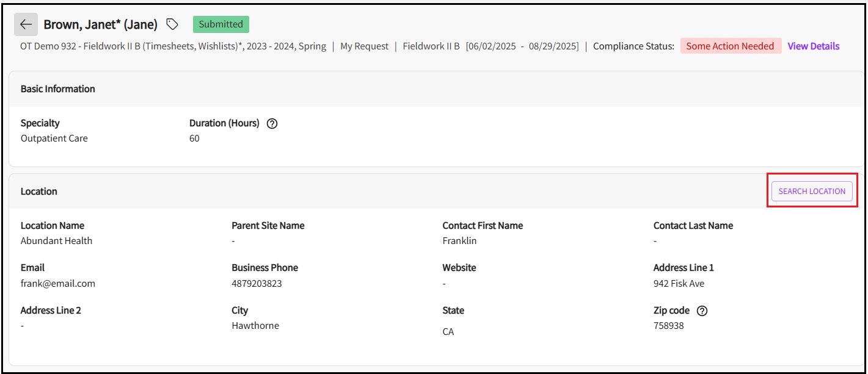
Task: Open the Zip code help icon
Action: (x=702, y=311)
